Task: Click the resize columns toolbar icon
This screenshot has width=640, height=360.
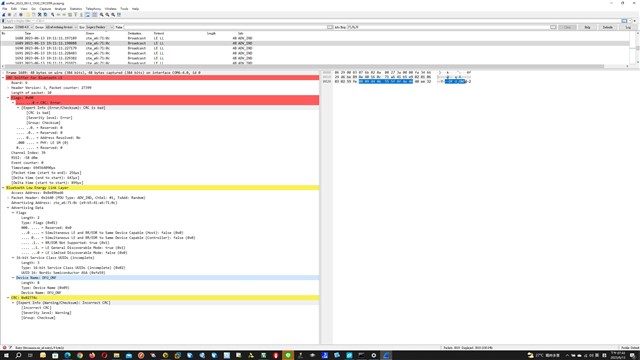Action: (x=119, y=15)
